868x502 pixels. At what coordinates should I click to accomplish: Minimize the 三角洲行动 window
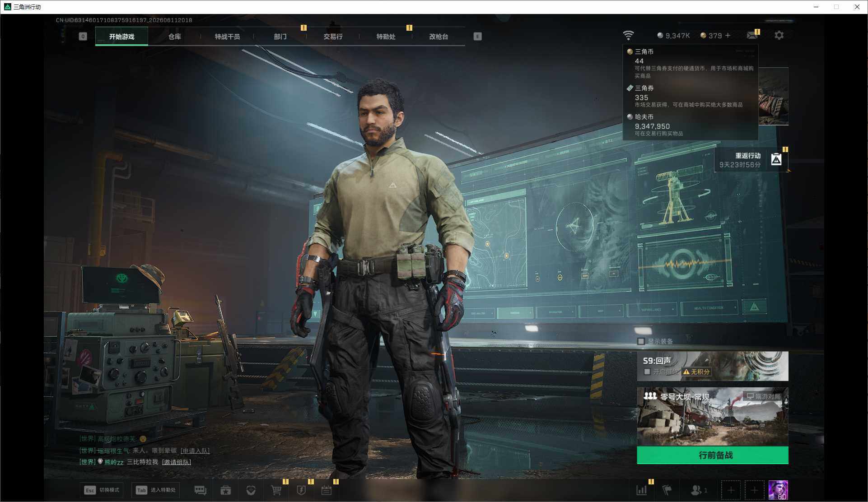click(816, 7)
